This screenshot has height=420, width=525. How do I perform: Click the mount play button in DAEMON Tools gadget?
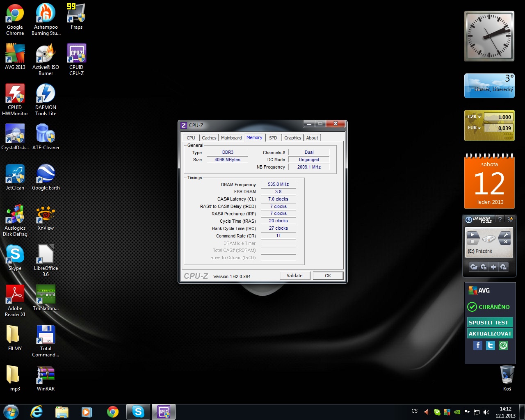point(472,235)
